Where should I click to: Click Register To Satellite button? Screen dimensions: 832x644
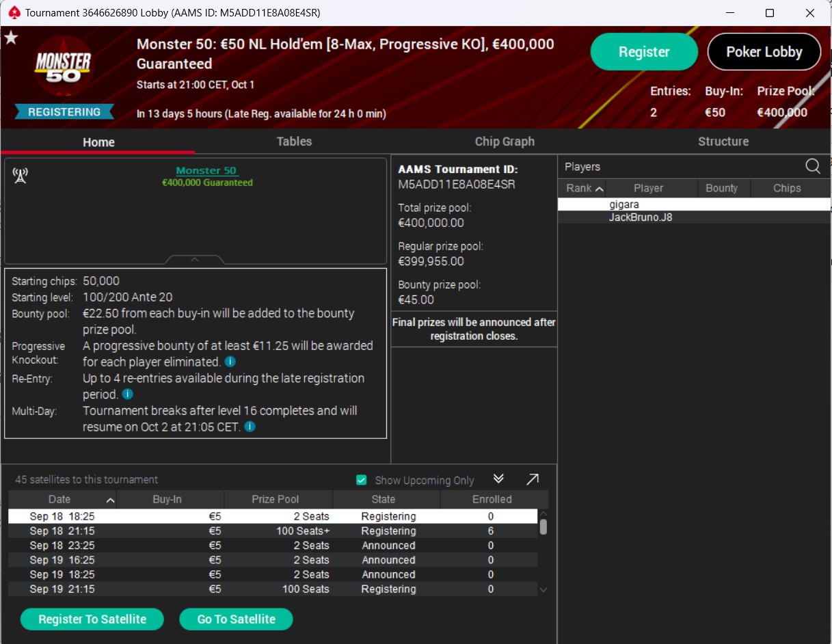click(x=92, y=619)
